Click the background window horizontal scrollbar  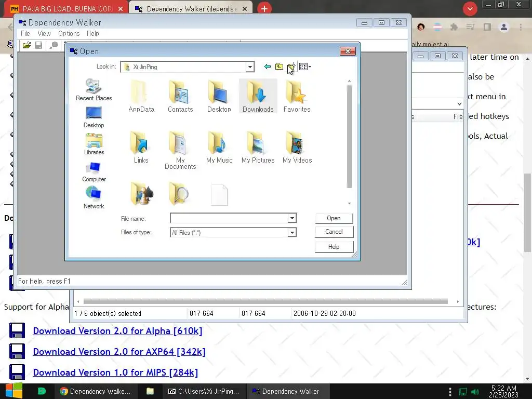pos(265,301)
